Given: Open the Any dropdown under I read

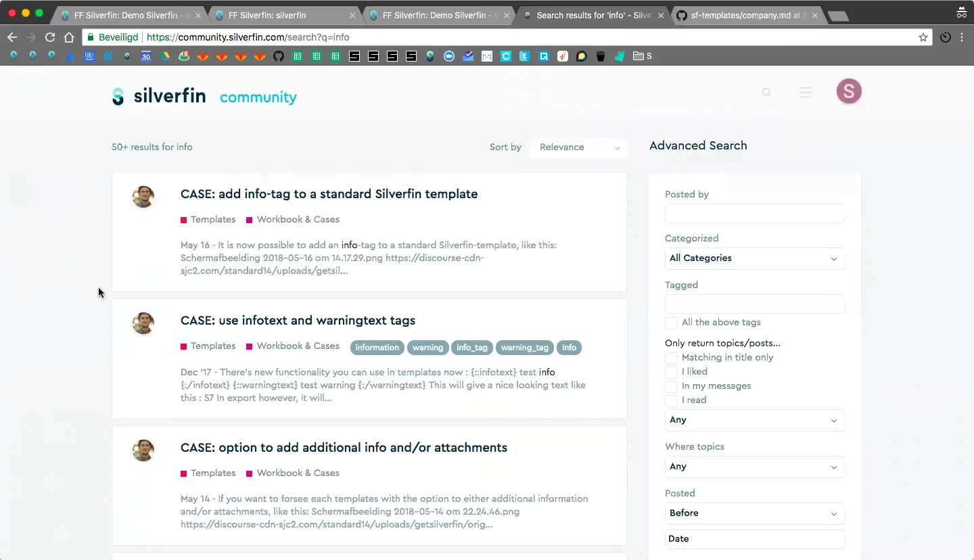Looking at the screenshot, I should click(754, 420).
